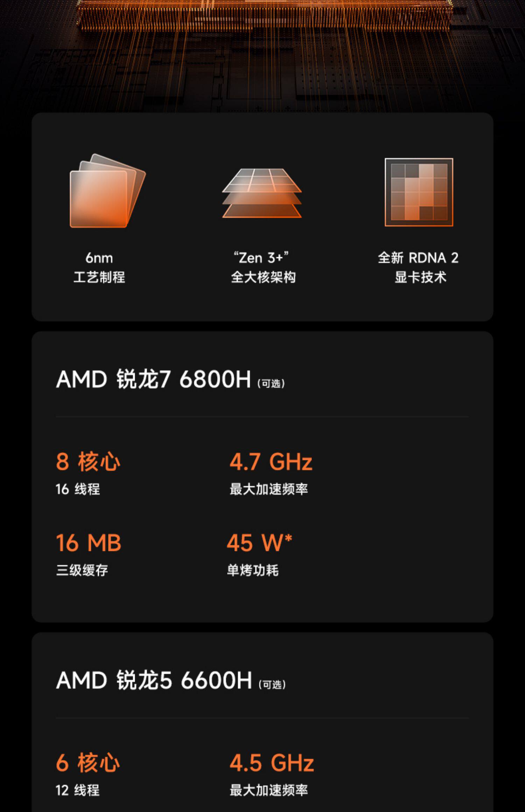
Task: Click 最大加速频率 under 4.7 GHz
Action: pos(268,489)
